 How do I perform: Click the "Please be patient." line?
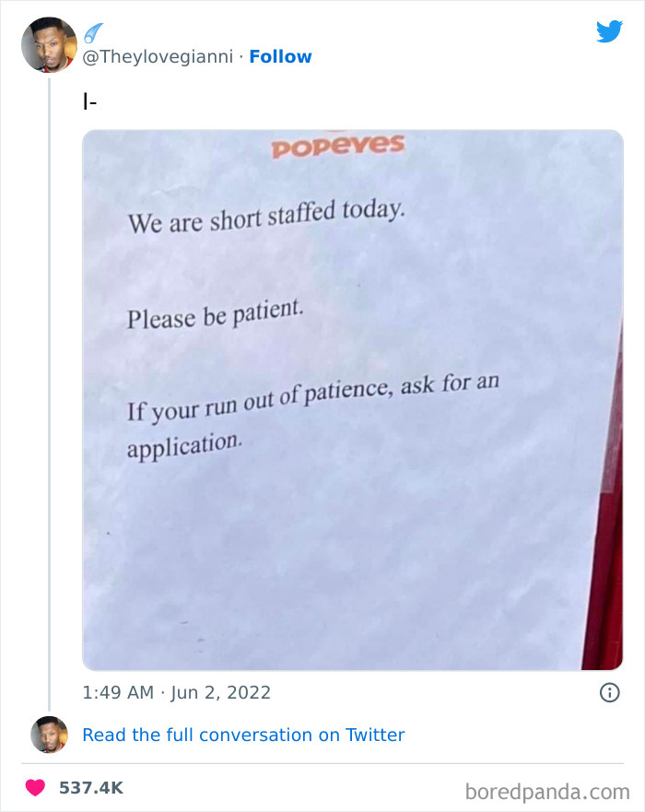click(x=215, y=313)
